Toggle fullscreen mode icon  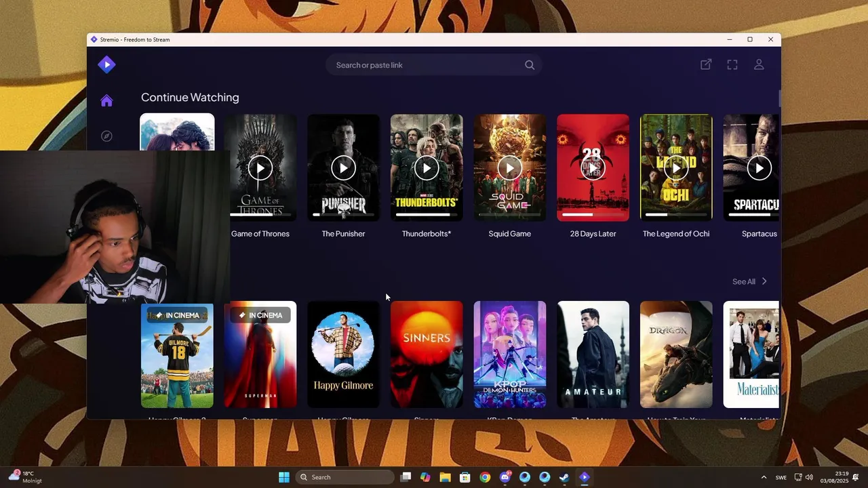click(x=732, y=64)
